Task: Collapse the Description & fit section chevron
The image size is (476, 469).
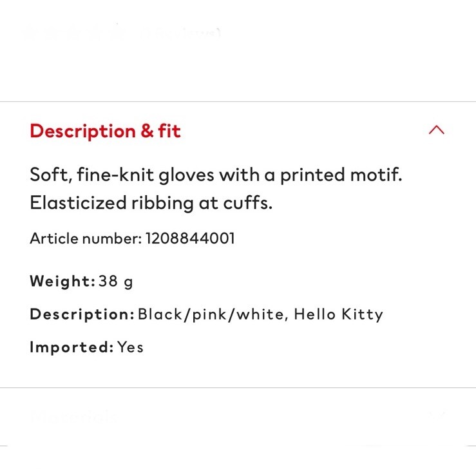Action: point(436,130)
